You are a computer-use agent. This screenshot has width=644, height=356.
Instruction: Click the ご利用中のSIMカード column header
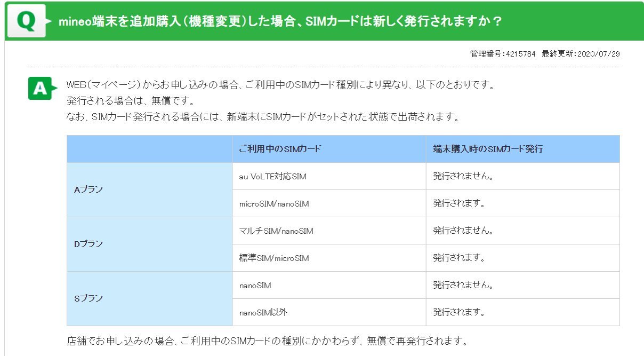(329, 149)
